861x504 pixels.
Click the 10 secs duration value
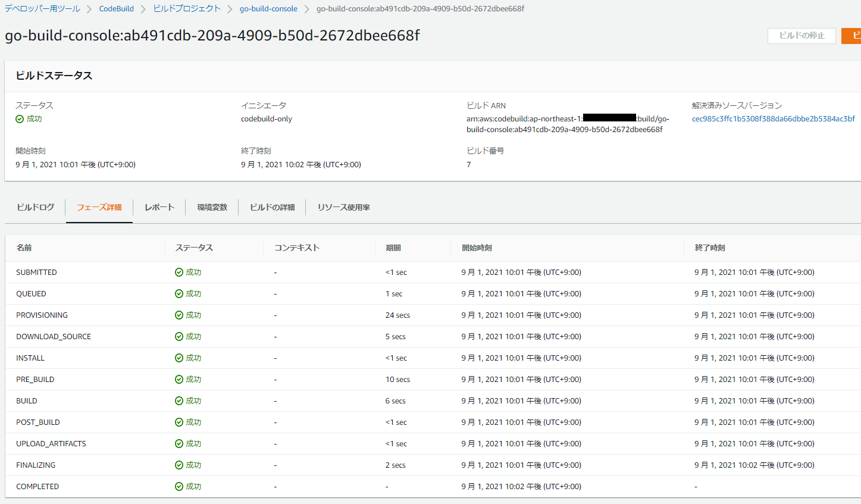click(x=397, y=380)
